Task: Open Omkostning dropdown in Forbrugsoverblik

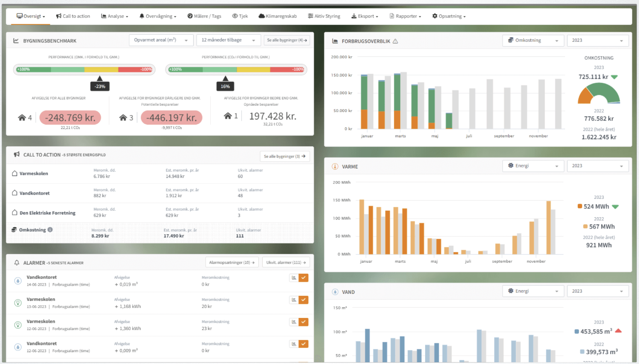Action: (533, 40)
